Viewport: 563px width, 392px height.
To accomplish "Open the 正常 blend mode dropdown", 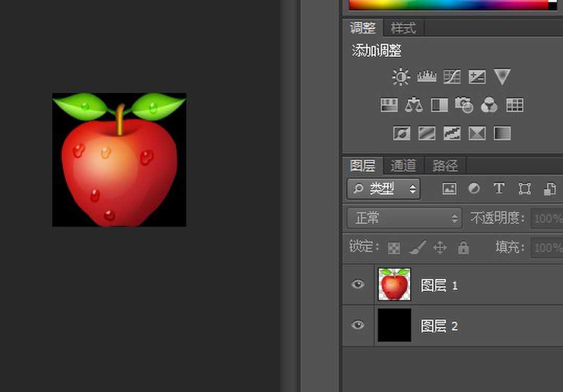I will 404,218.
